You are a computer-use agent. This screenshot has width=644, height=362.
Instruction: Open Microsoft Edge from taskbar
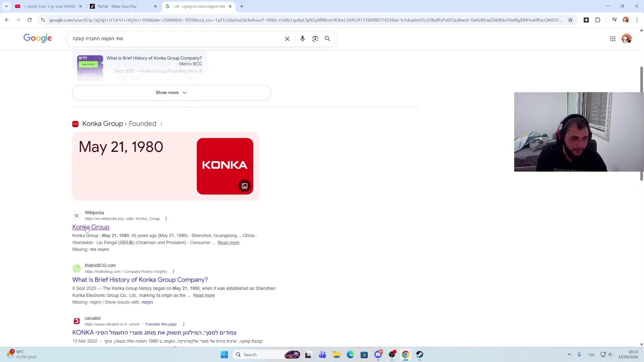tap(350, 354)
